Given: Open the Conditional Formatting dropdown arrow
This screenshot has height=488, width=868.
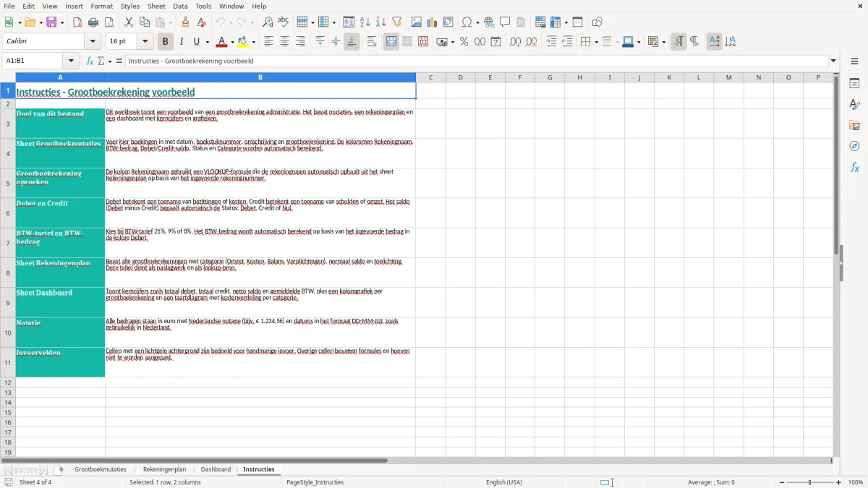Looking at the screenshot, I should 663,42.
